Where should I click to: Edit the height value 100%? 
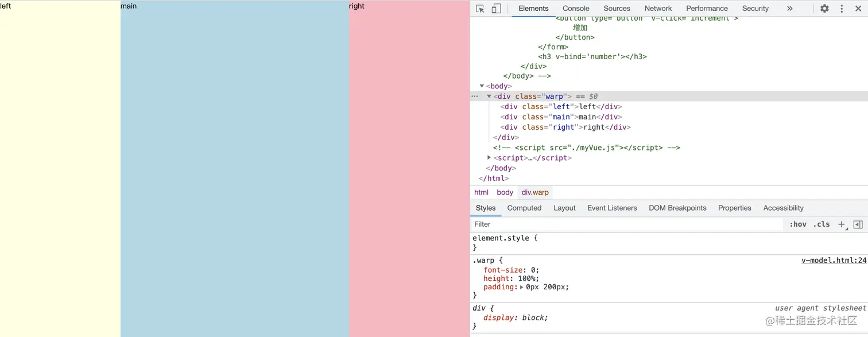[526, 278]
